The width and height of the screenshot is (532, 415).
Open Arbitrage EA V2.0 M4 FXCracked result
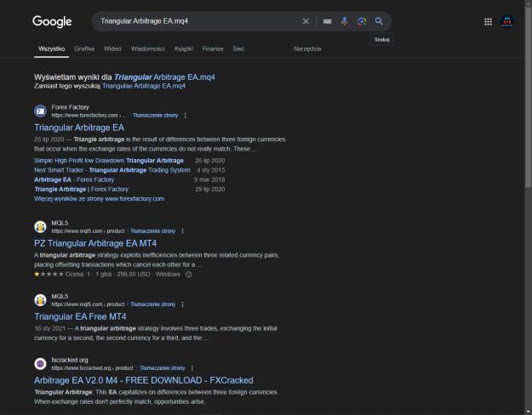pyautogui.click(x=144, y=380)
